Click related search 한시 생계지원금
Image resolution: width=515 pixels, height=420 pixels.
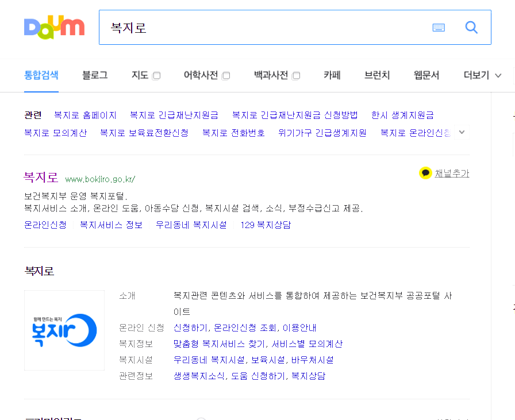[x=403, y=115]
